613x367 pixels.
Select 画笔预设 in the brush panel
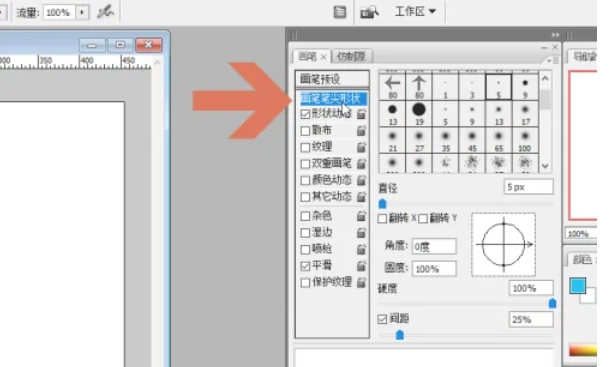[332, 79]
